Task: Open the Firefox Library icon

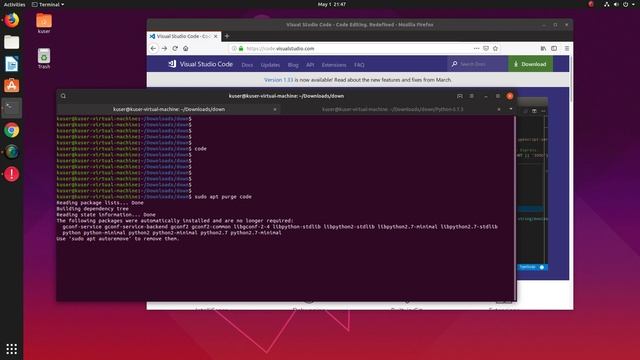Action: tap(543, 48)
